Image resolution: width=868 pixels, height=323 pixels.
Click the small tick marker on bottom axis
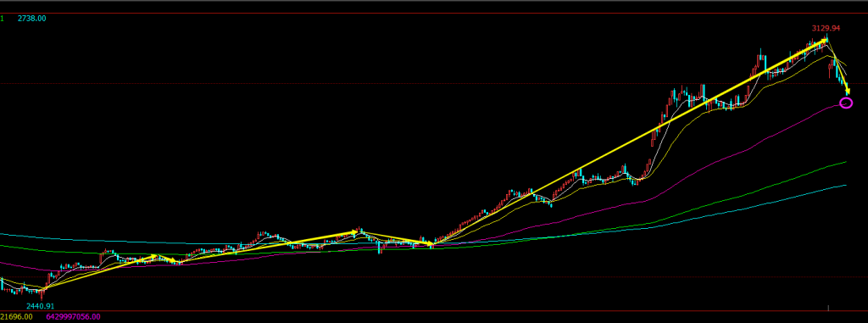coord(828,308)
